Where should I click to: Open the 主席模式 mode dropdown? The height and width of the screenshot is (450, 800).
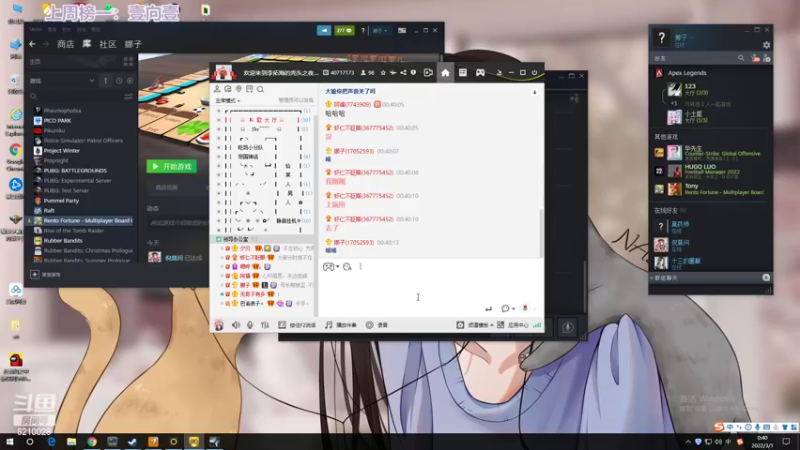click(228, 101)
